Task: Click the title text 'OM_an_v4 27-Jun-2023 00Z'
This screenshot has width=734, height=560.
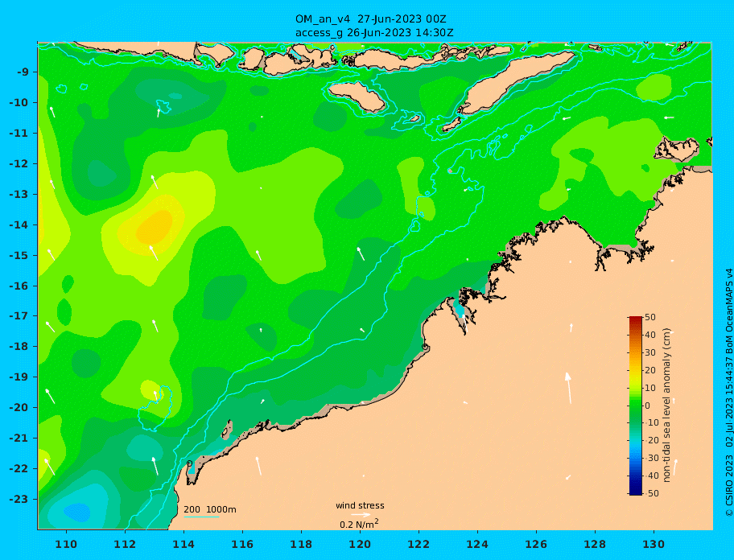Action: click(370, 19)
